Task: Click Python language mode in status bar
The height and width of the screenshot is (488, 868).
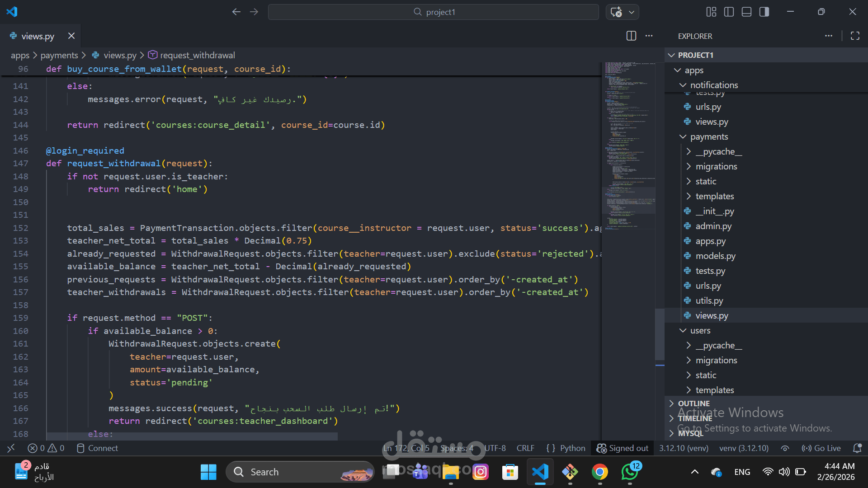Action: tap(572, 448)
